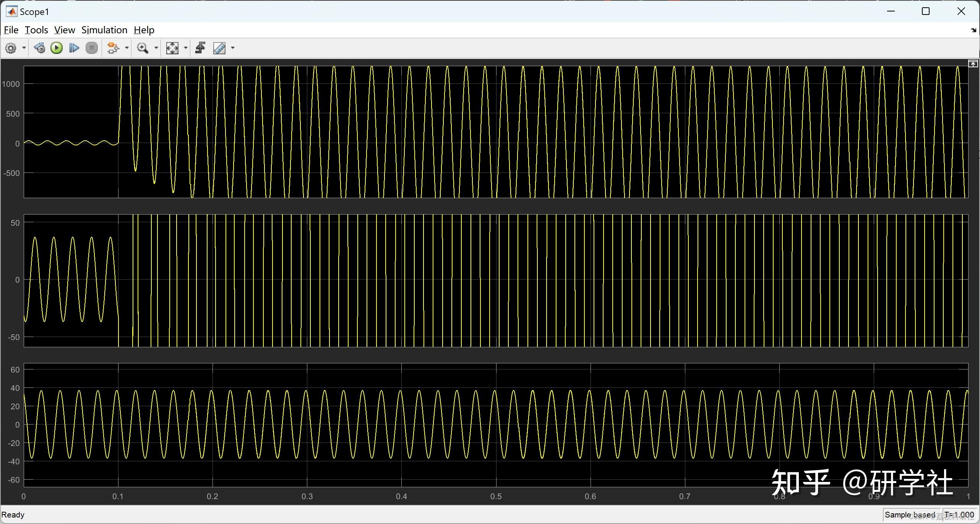The width and height of the screenshot is (980, 524).
Task: Toggle the Trigger panel
Action: coord(200,48)
